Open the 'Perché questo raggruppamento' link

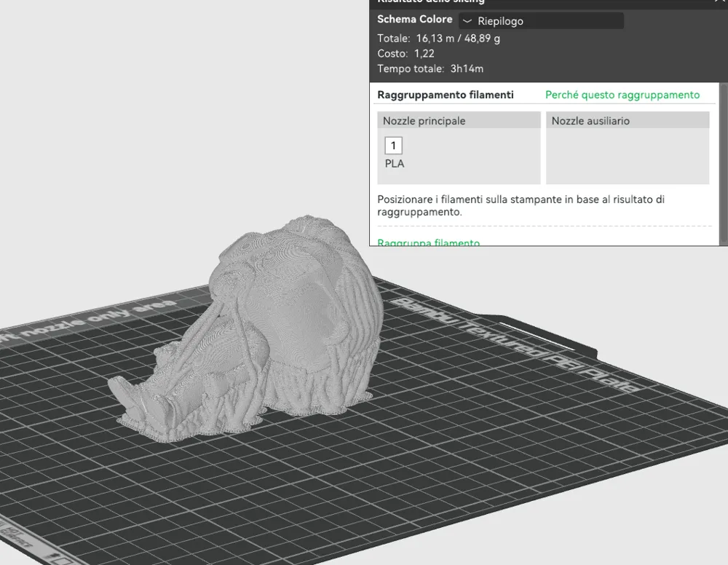pyautogui.click(x=622, y=95)
